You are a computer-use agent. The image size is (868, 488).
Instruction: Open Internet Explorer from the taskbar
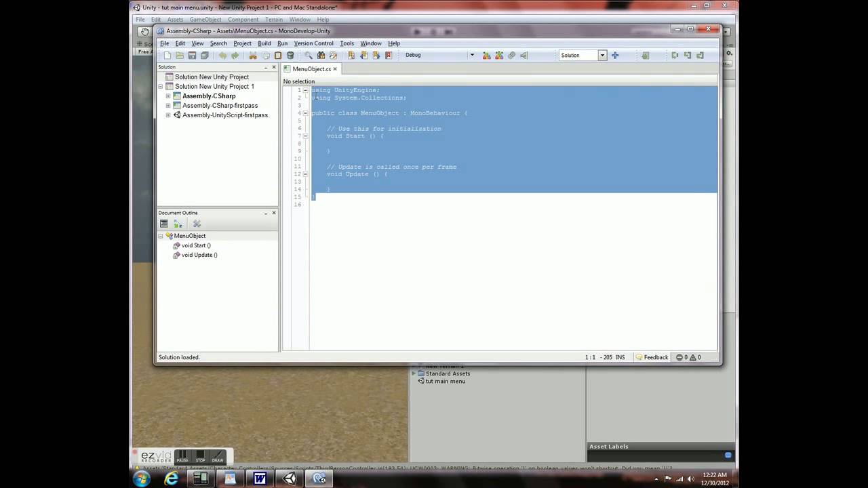point(172,479)
